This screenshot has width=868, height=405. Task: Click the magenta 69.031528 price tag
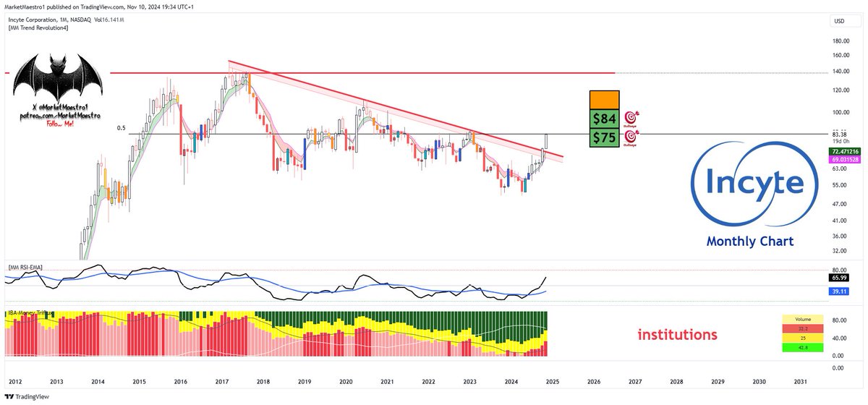coord(845,159)
